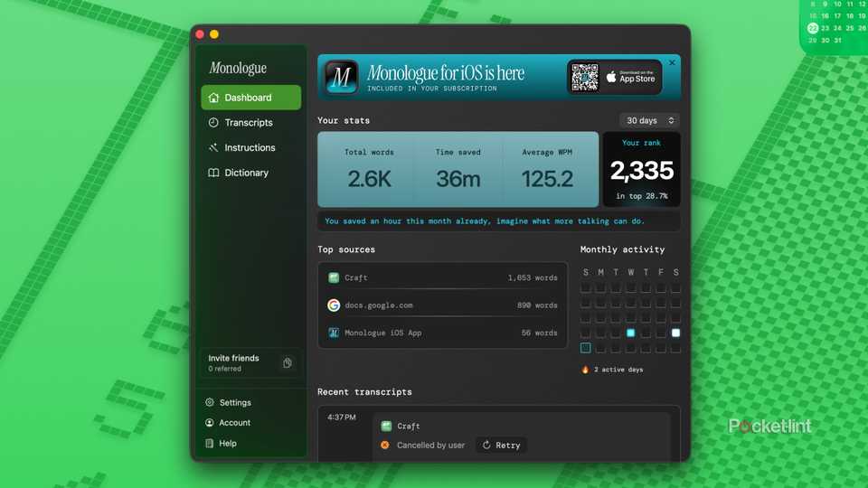This screenshot has width=868, height=488.
Task: Click the Monologue M app icon in banner
Action: [x=341, y=77]
